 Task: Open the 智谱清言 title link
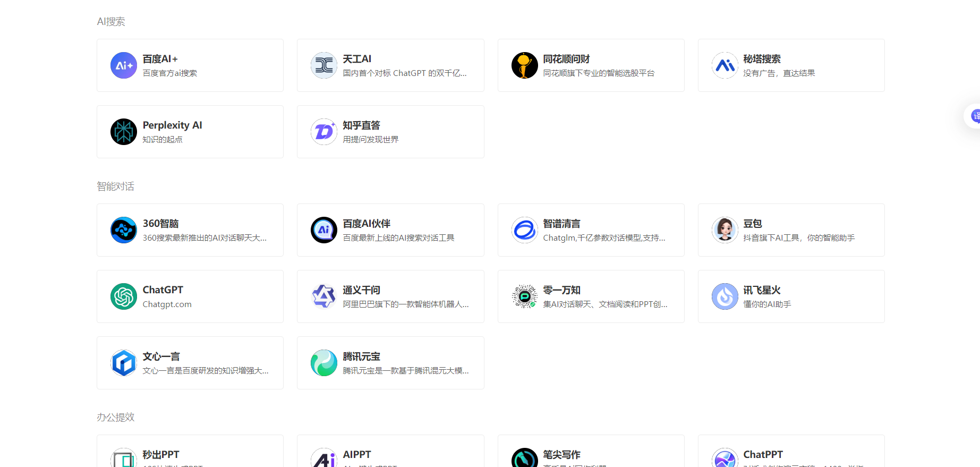pyautogui.click(x=561, y=224)
